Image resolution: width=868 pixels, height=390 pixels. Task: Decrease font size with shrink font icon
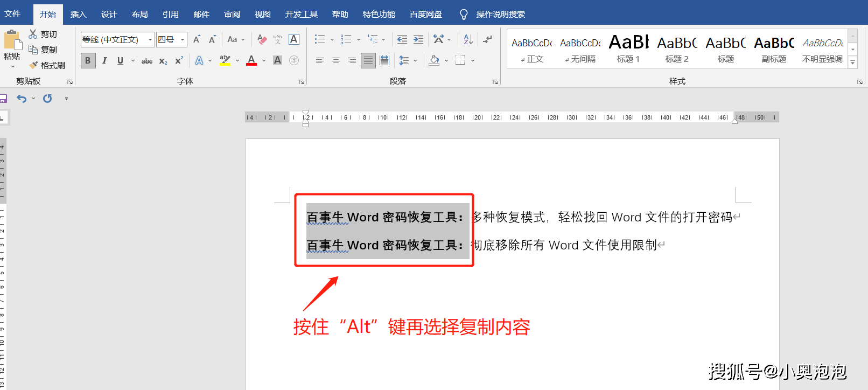pos(212,39)
